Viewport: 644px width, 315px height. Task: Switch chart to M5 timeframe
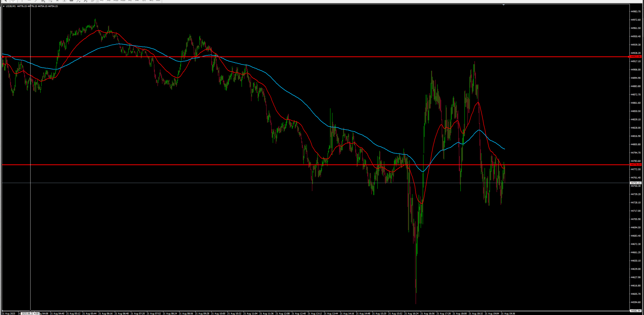[x=109, y=1]
